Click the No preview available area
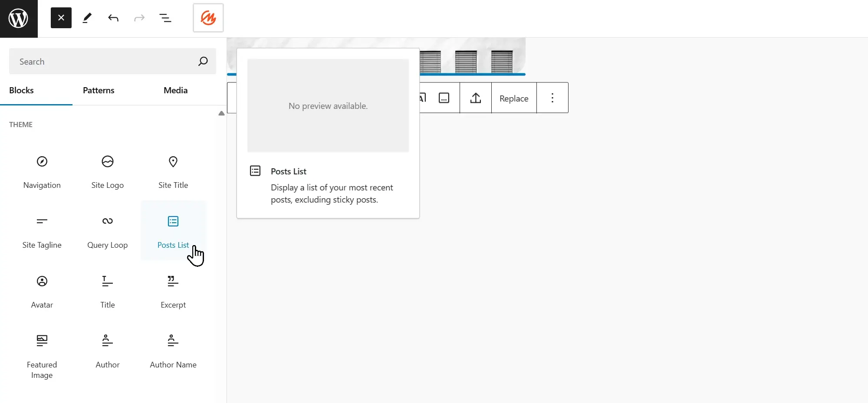The height and width of the screenshot is (403, 868). 328,105
